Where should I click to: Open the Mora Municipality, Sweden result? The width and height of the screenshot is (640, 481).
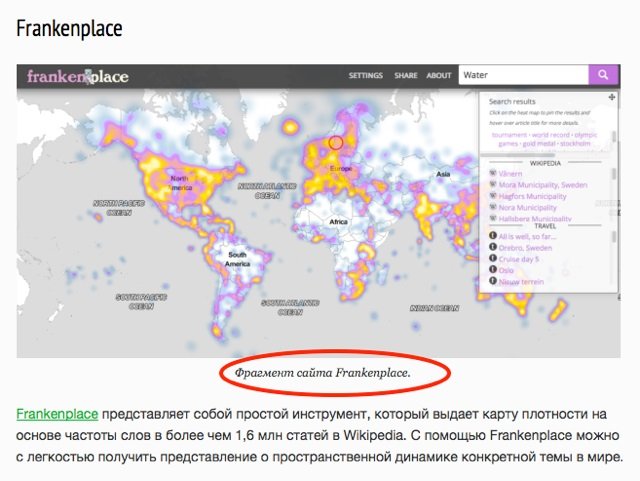(x=543, y=185)
